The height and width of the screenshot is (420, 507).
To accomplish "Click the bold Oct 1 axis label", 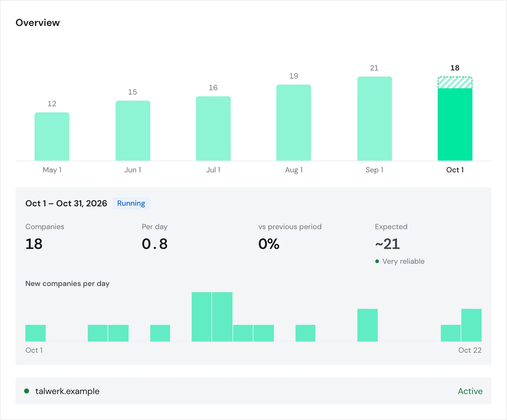I will (455, 170).
